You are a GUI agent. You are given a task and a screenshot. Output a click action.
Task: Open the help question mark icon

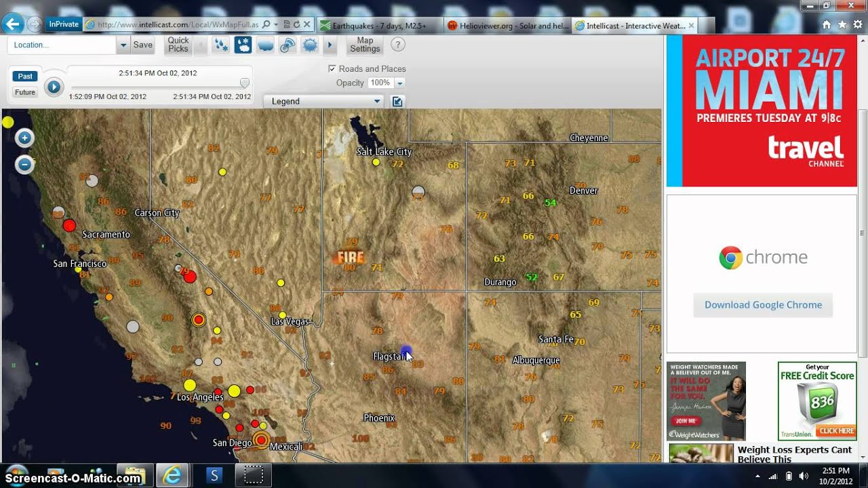pos(398,45)
